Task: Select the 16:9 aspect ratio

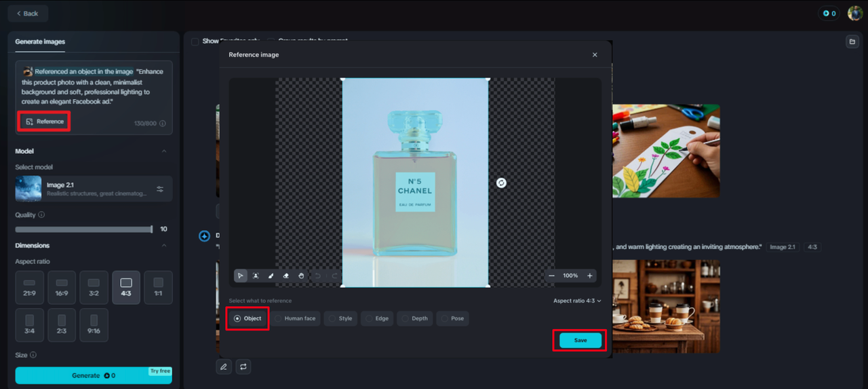Action: [x=62, y=288]
